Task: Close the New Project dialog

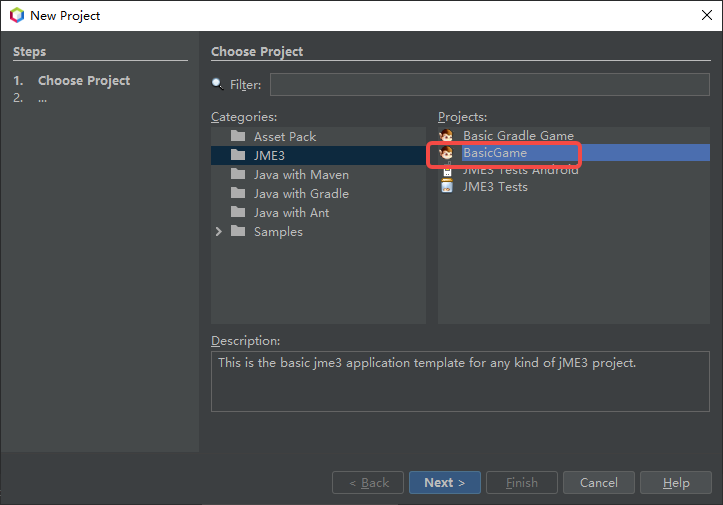Action: [706, 15]
